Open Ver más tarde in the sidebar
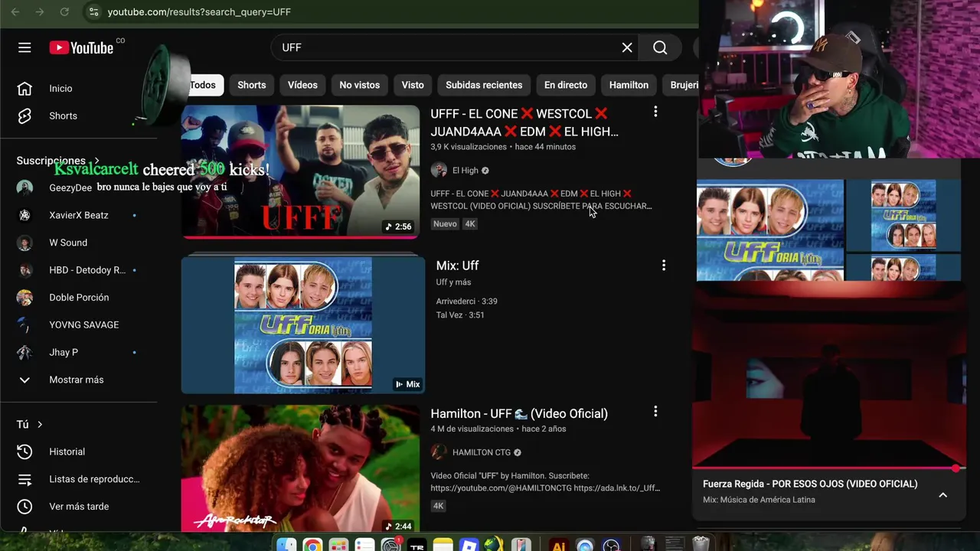The height and width of the screenshot is (551, 980). [79, 507]
